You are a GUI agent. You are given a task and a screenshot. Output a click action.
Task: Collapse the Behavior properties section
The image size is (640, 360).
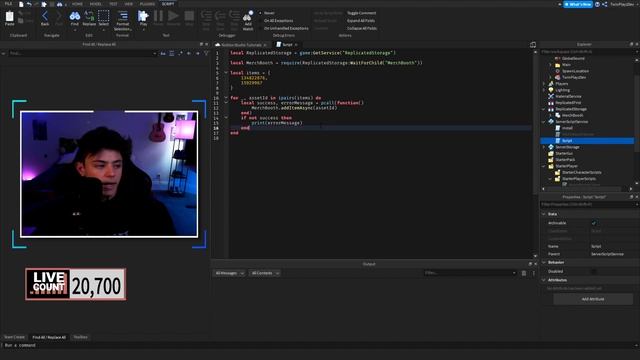[544, 262]
